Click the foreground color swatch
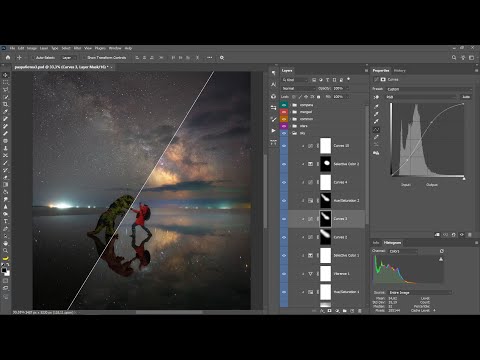The image size is (480, 360). [4, 270]
